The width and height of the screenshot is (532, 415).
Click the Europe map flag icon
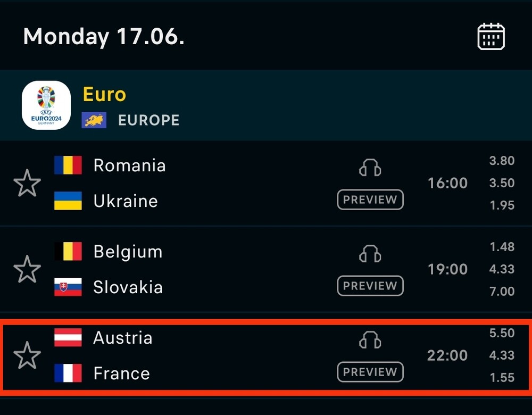point(94,120)
